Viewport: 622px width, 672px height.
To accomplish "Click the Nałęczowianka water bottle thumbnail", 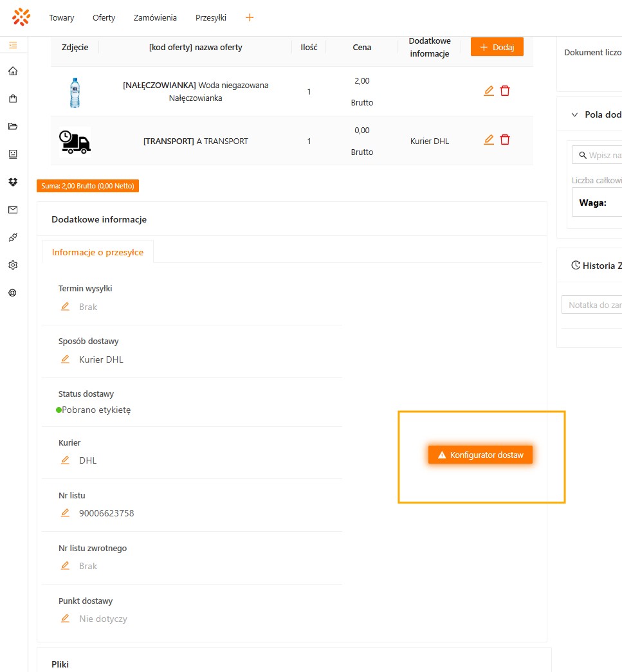I will (75, 92).
